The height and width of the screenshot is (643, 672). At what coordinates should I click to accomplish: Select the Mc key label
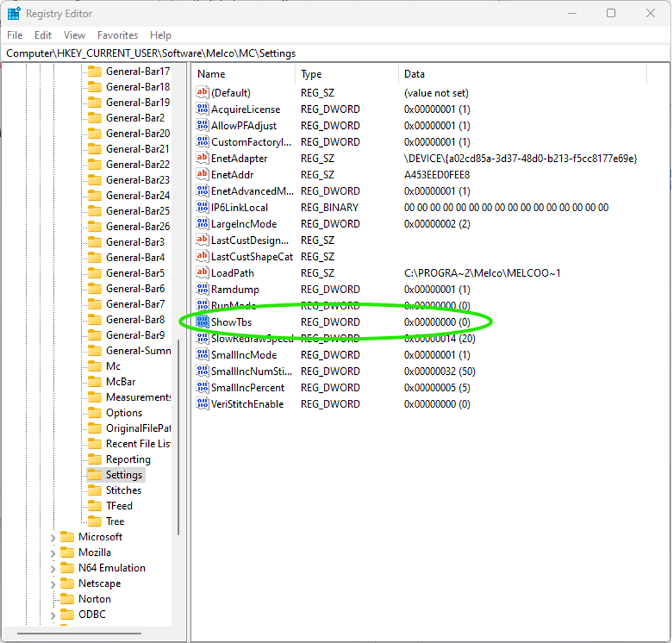pyautogui.click(x=113, y=366)
